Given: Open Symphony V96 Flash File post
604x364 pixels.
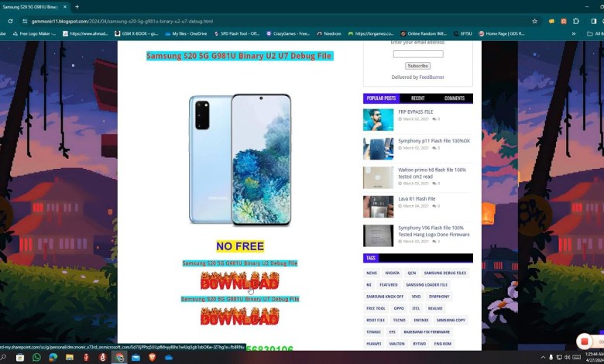Looking at the screenshot, I should click(434, 231).
